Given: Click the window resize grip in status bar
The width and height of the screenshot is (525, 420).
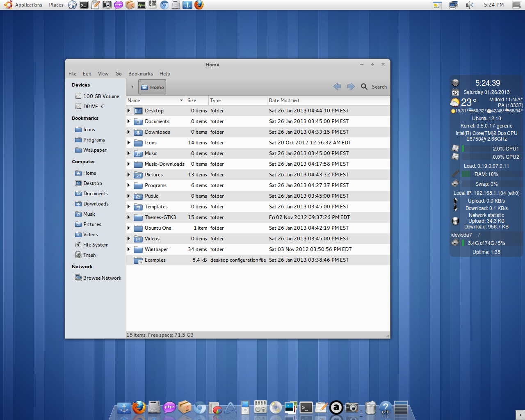Looking at the screenshot, I should pos(387,336).
